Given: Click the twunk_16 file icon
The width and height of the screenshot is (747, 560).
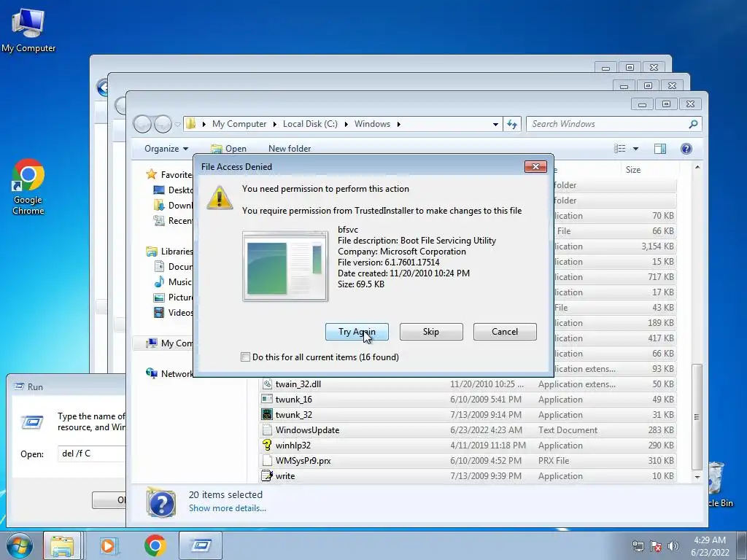Looking at the screenshot, I should click(x=267, y=399).
